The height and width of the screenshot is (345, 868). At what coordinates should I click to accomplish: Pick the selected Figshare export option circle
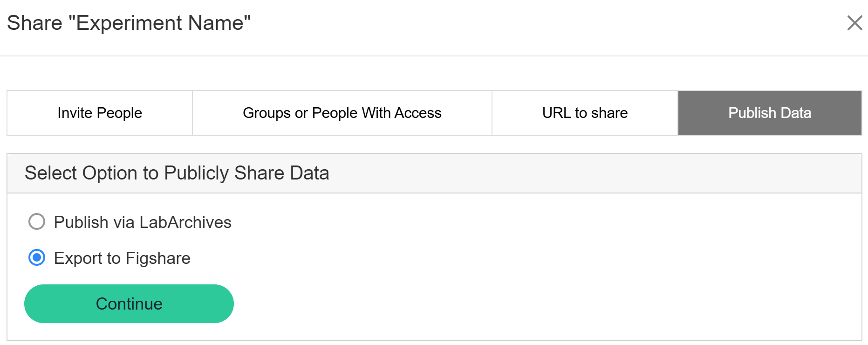(x=37, y=258)
